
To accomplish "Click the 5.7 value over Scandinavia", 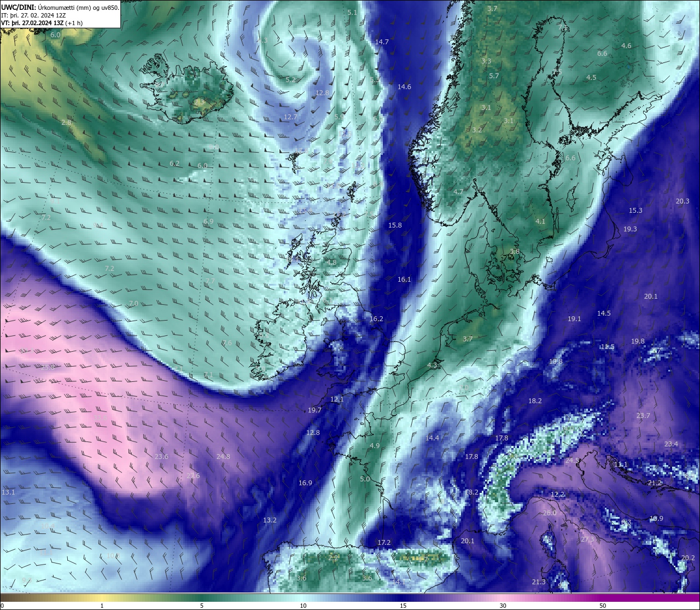I will [x=494, y=76].
